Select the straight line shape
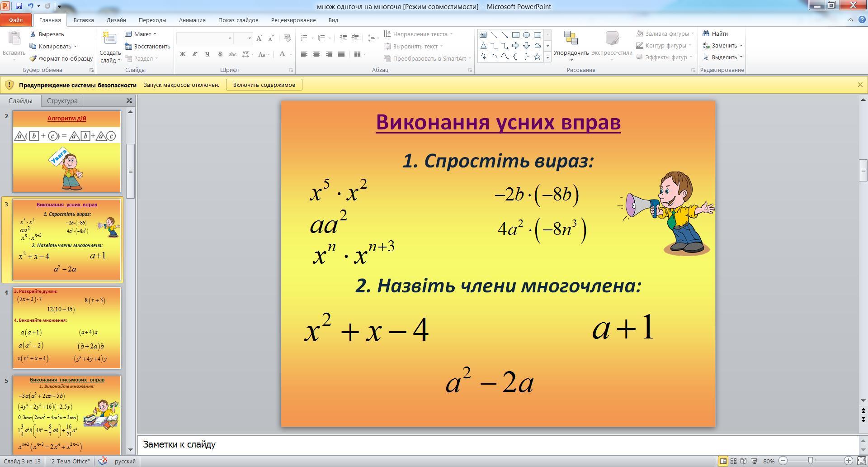This screenshot has width=868, height=467. (x=494, y=35)
